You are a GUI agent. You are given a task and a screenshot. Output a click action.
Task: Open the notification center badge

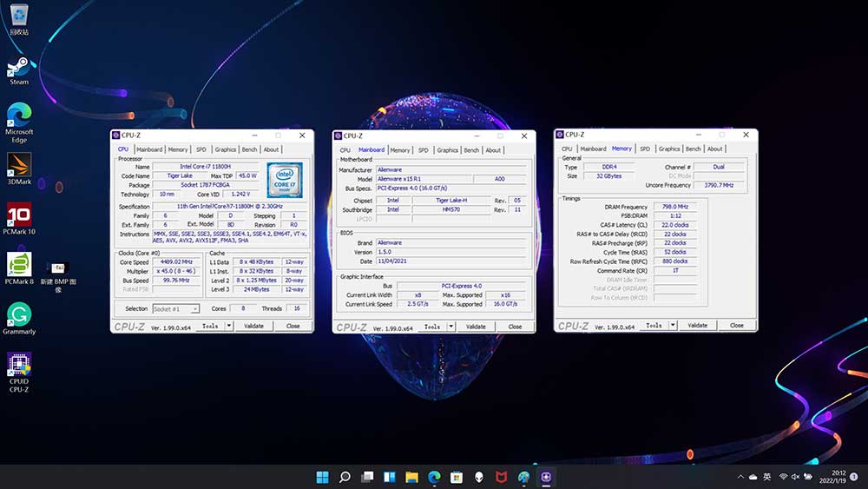click(x=854, y=477)
